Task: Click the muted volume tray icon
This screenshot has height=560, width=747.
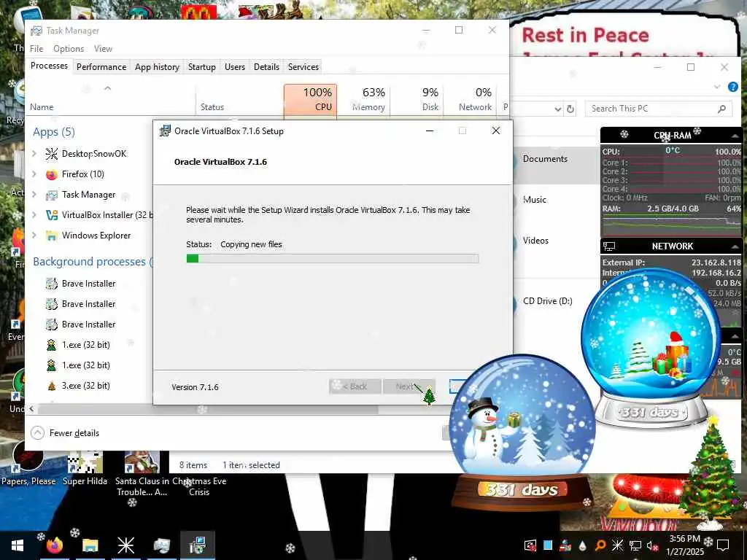Action: pyautogui.click(x=651, y=545)
